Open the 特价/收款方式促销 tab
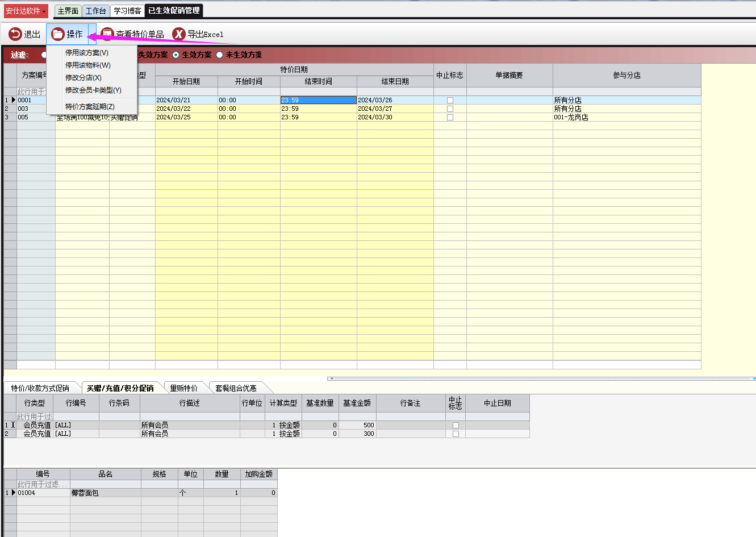 coord(40,388)
